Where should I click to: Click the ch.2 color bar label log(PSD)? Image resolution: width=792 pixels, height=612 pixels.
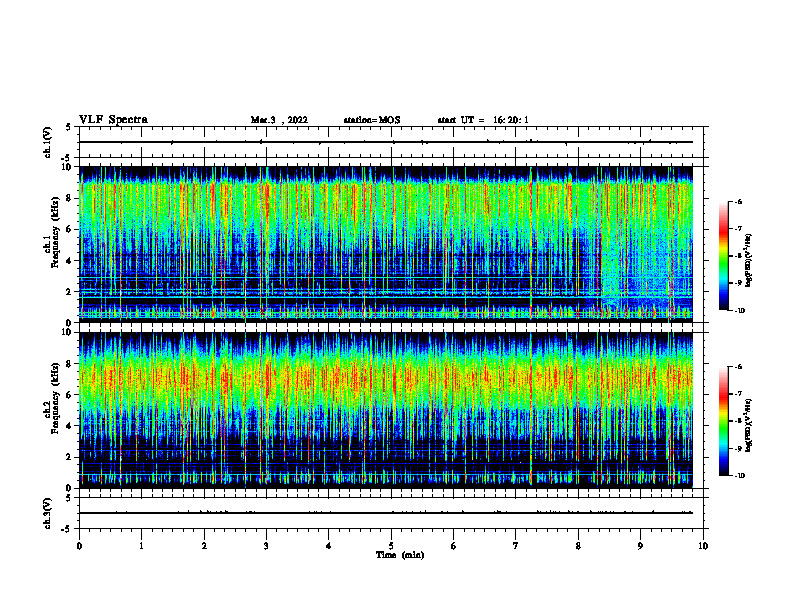coord(749,426)
